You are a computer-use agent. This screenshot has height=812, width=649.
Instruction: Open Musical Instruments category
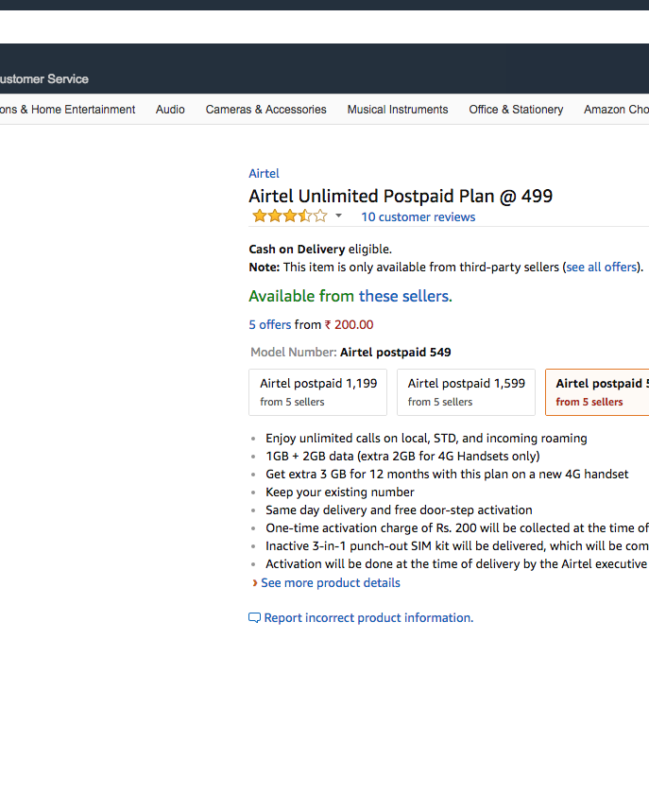click(398, 110)
